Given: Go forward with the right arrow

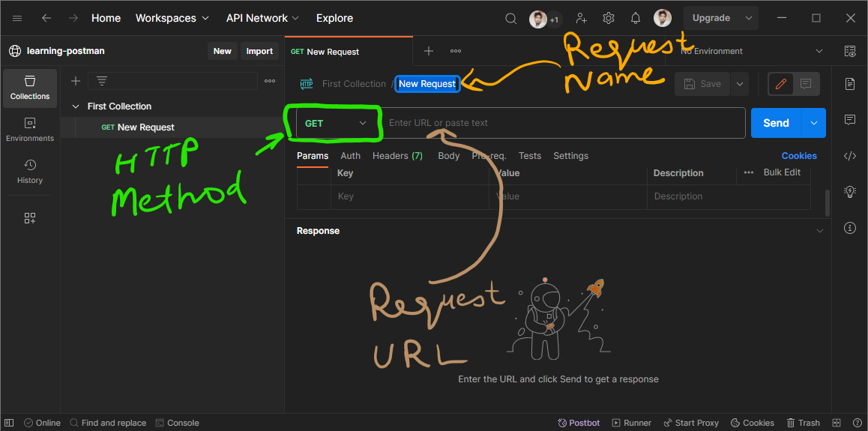Looking at the screenshot, I should coord(73,18).
